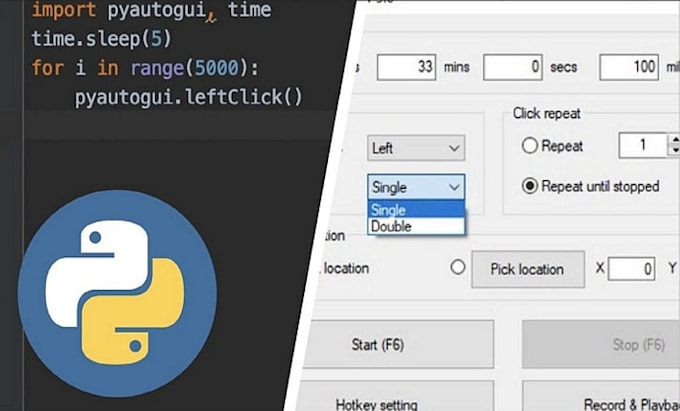
Task: Click the 'time.sleep(5)' code line
Action: coord(102,39)
